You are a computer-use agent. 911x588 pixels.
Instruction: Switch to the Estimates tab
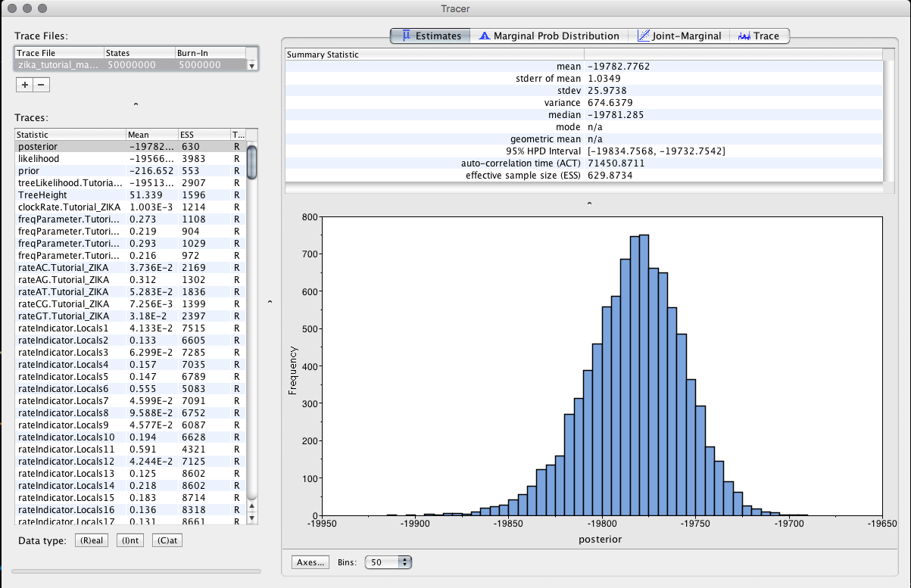pos(431,36)
